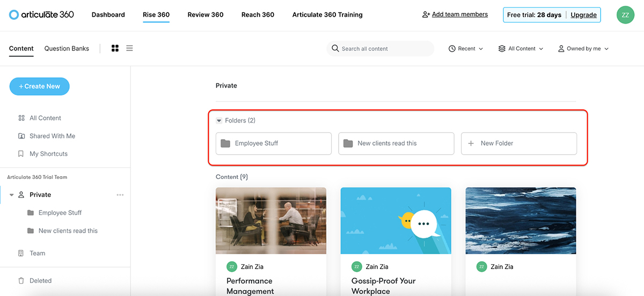644x296 pixels.
Task: Collapse the Private tree in sidebar
Action: (12, 195)
